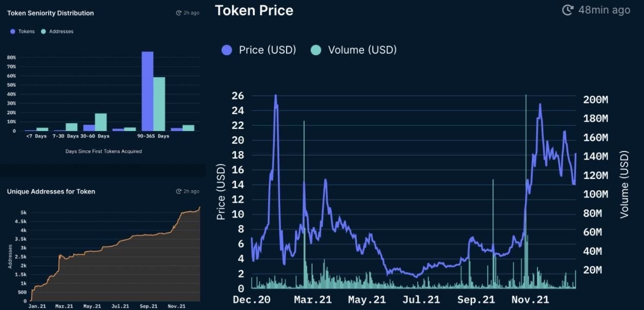Image resolution: width=644 pixels, height=310 pixels.
Task: Click the '48min ago' timestamp text
Action: click(x=604, y=10)
